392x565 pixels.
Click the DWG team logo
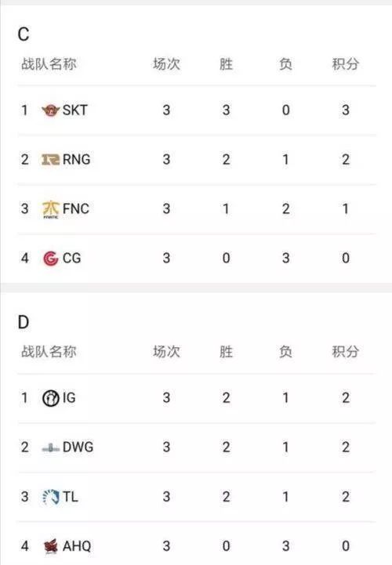(x=50, y=448)
